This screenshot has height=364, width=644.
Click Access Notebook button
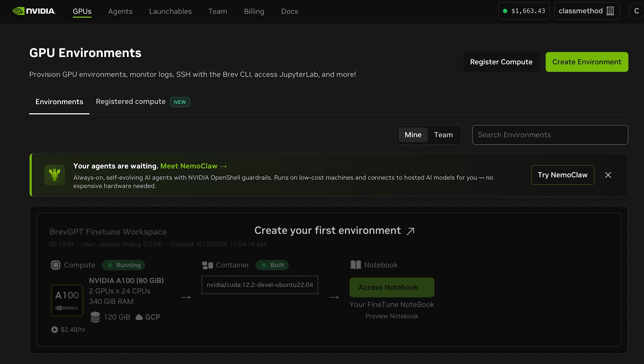[392, 287]
